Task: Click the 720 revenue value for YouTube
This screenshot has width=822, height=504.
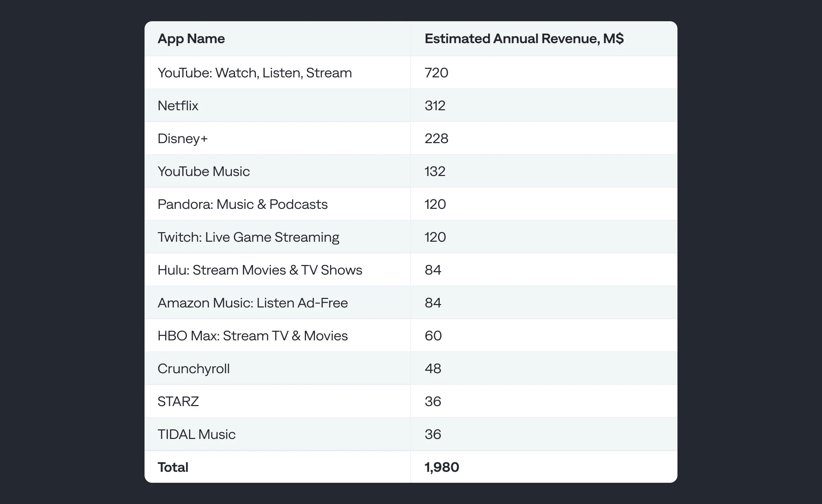Action: coord(436,73)
